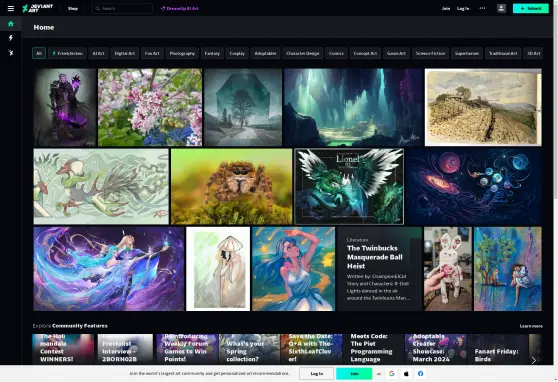The width and height of the screenshot is (558, 382).
Task: Click the DeviantArt logo
Action: pyautogui.click(x=37, y=8)
